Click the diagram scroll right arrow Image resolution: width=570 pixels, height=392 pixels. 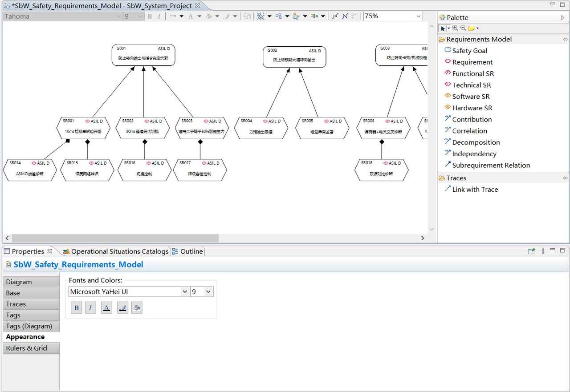coord(423,238)
